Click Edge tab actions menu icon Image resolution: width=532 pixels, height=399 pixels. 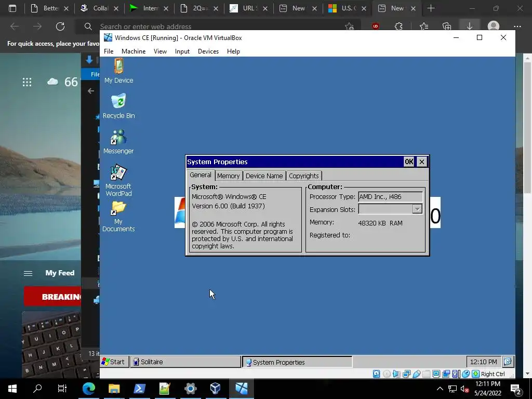12,8
